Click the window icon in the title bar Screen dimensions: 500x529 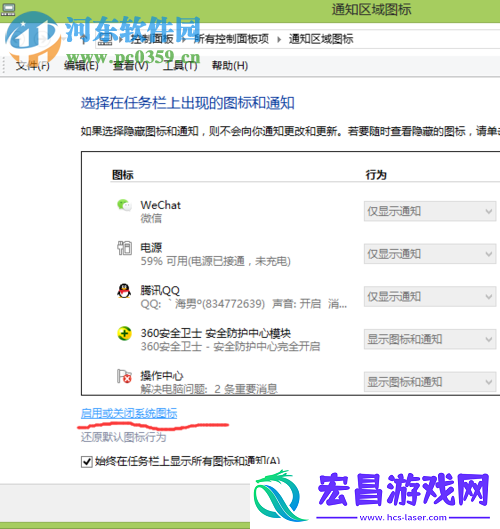point(8,9)
